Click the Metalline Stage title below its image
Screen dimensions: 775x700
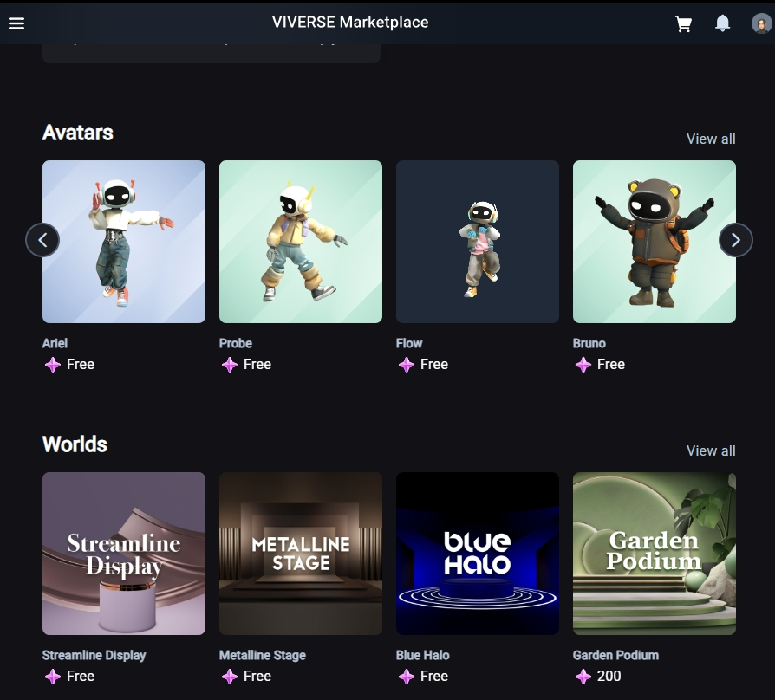[263, 656]
